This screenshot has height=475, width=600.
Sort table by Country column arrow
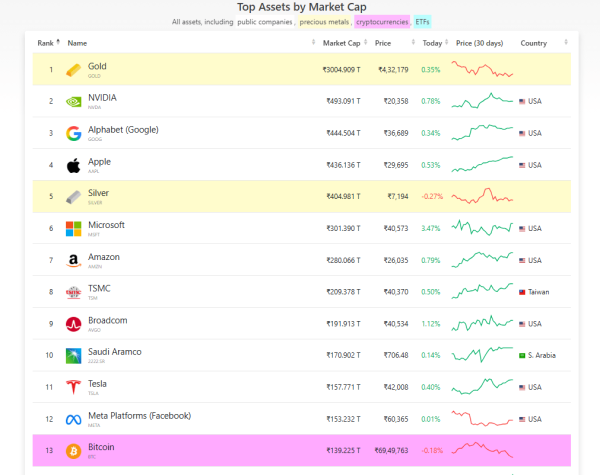tap(566, 42)
